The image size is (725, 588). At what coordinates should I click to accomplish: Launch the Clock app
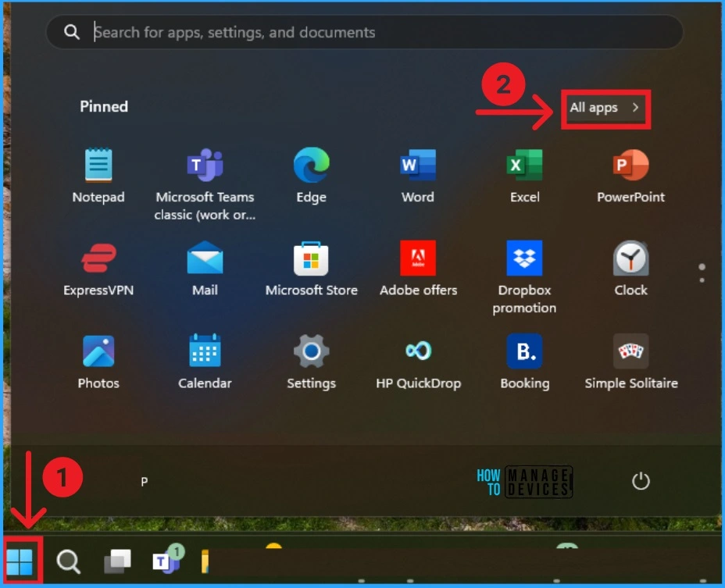click(630, 270)
